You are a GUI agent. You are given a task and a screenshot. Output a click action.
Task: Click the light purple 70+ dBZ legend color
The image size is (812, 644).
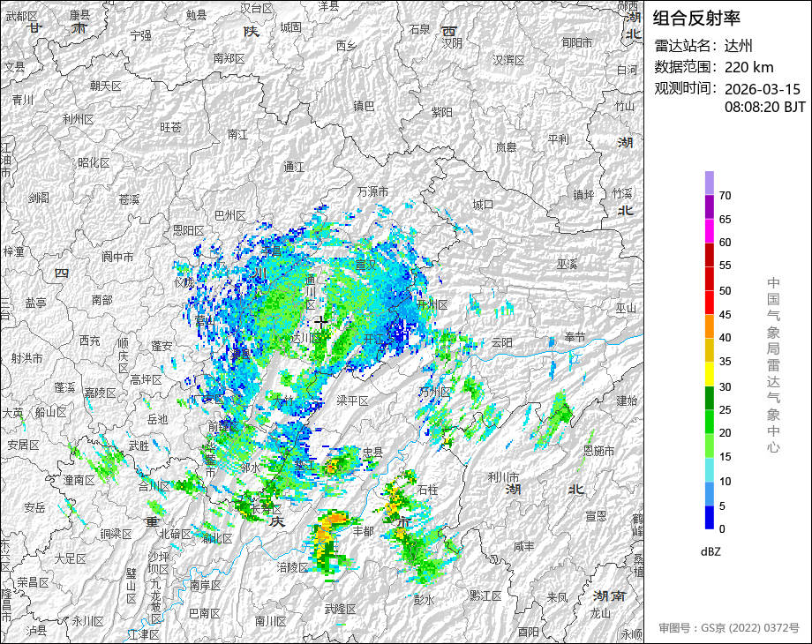[x=709, y=183]
